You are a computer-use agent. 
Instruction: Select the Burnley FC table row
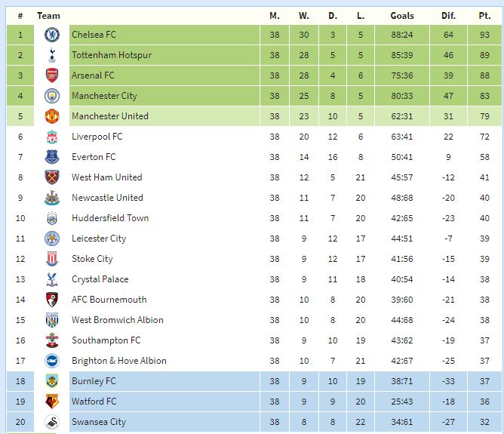[254, 381]
